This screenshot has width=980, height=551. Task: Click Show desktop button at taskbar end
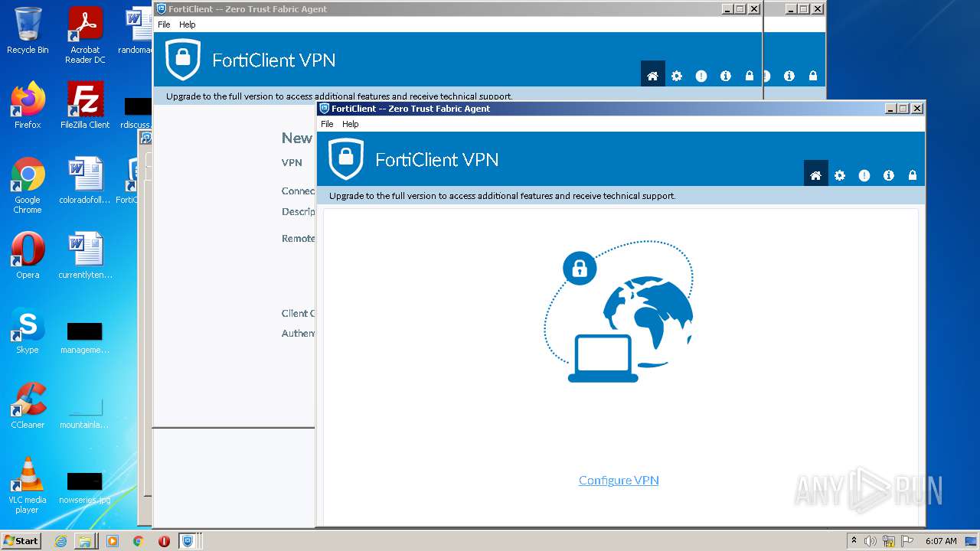point(971,541)
